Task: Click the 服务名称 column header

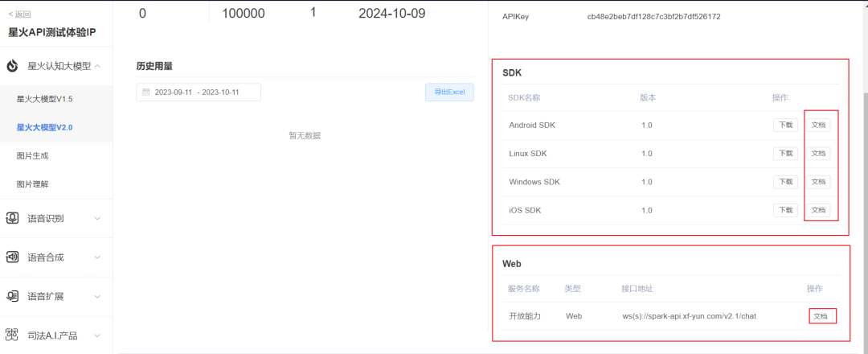Action: (x=524, y=289)
